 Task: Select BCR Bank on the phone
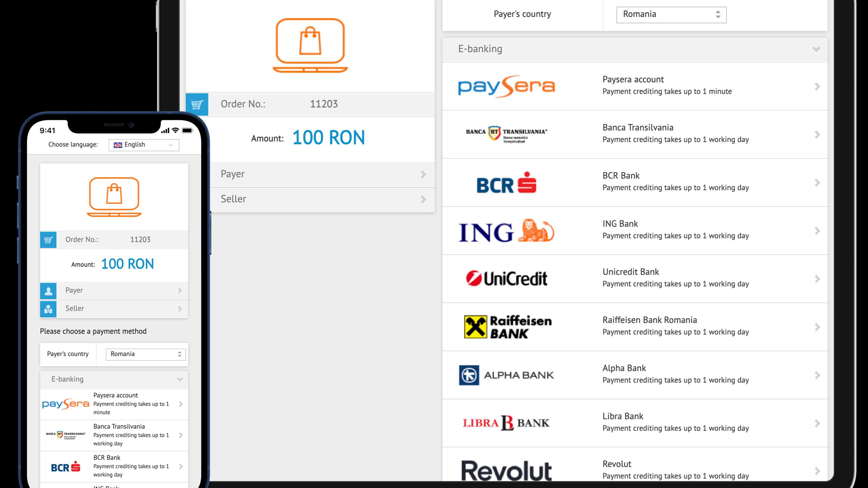[x=114, y=467]
